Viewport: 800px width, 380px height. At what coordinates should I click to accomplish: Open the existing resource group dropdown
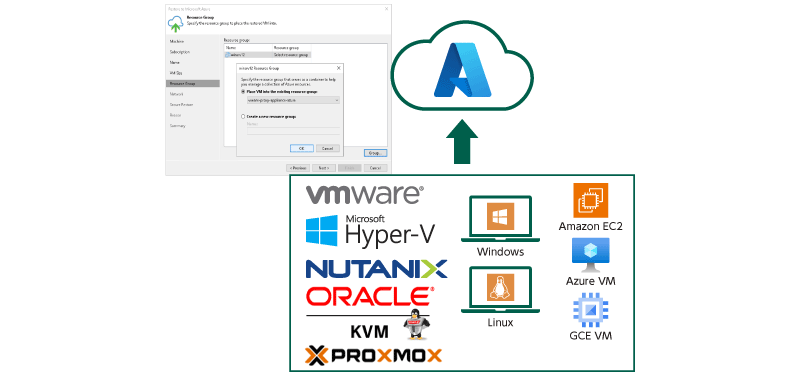click(x=292, y=100)
